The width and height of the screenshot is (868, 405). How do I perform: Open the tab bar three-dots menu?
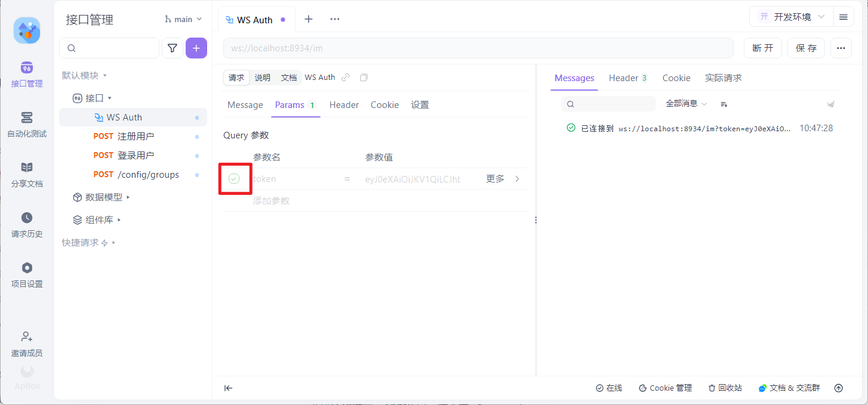tap(335, 19)
